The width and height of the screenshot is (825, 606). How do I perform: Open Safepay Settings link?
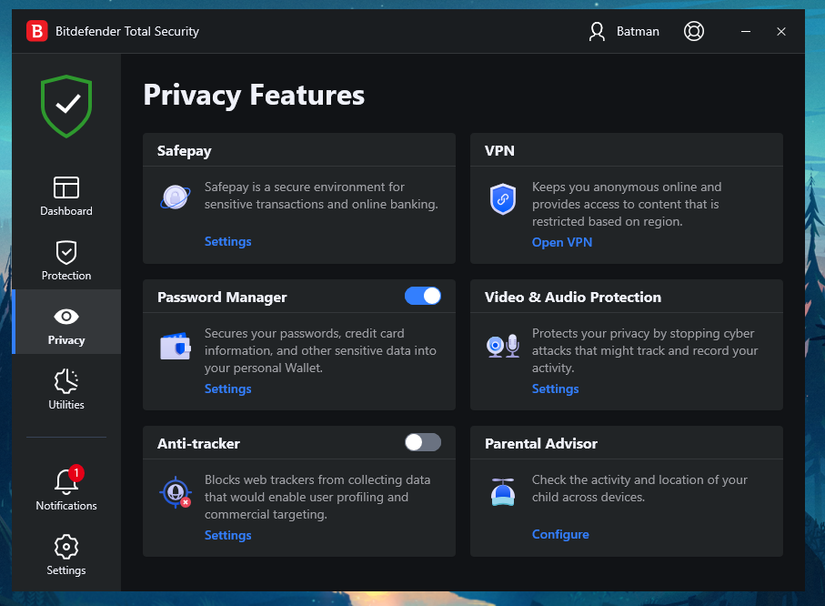(x=228, y=241)
